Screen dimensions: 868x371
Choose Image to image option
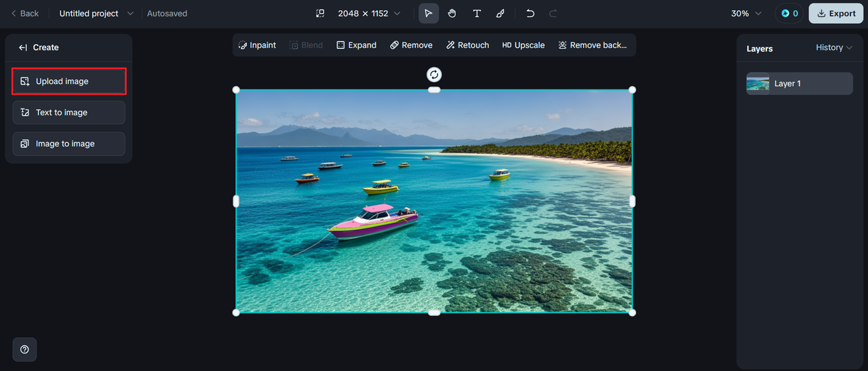[x=68, y=144]
